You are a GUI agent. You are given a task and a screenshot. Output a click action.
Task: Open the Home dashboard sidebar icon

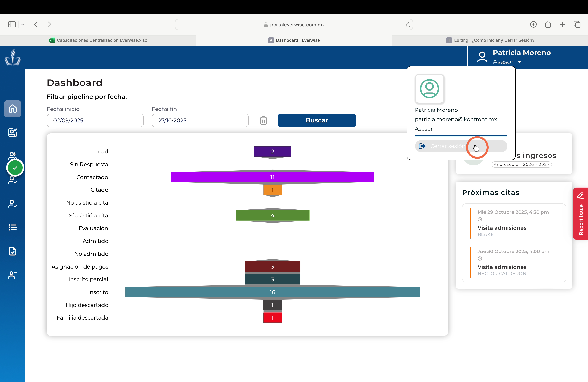point(13,109)
